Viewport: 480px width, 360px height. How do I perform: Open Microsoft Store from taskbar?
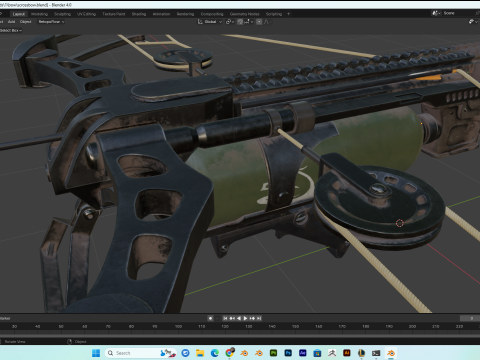click(317, 353)
